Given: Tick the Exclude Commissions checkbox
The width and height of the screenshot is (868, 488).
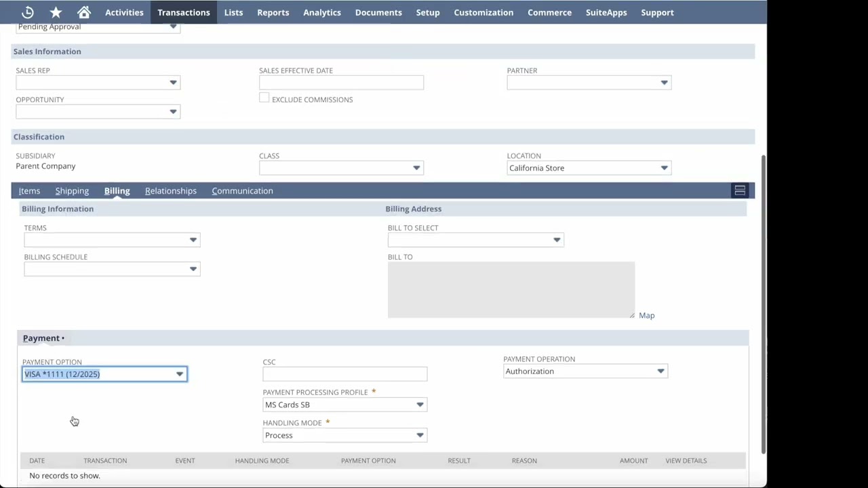Looking at the screenshot, I should pos(264,98).
